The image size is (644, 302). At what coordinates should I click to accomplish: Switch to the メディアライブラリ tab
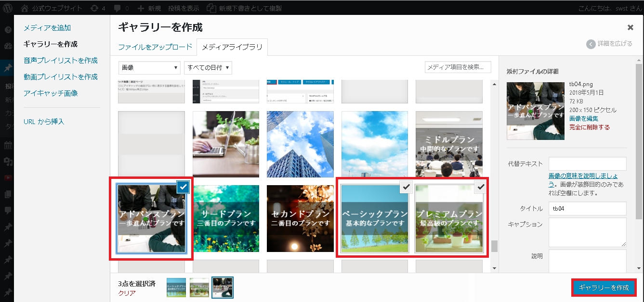pyautogui.click(x=232, y=47)
